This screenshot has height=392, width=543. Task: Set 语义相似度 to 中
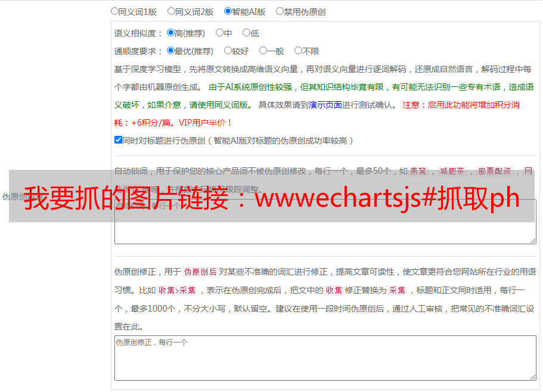pyautogui.click(x=219, y=33)
